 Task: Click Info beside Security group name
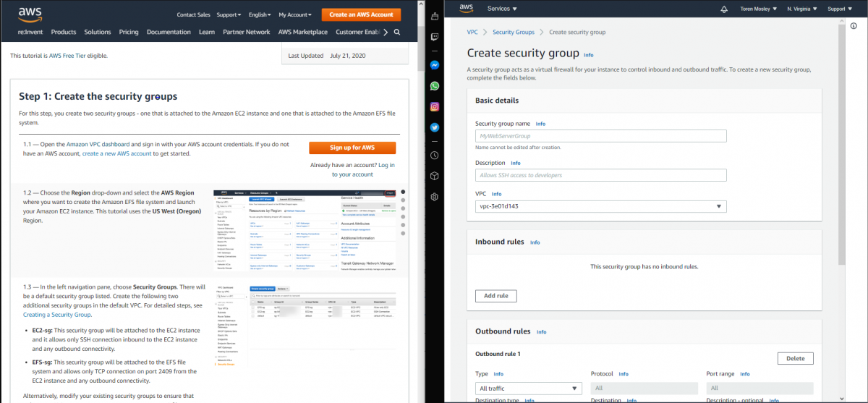(x=540, y=124)
